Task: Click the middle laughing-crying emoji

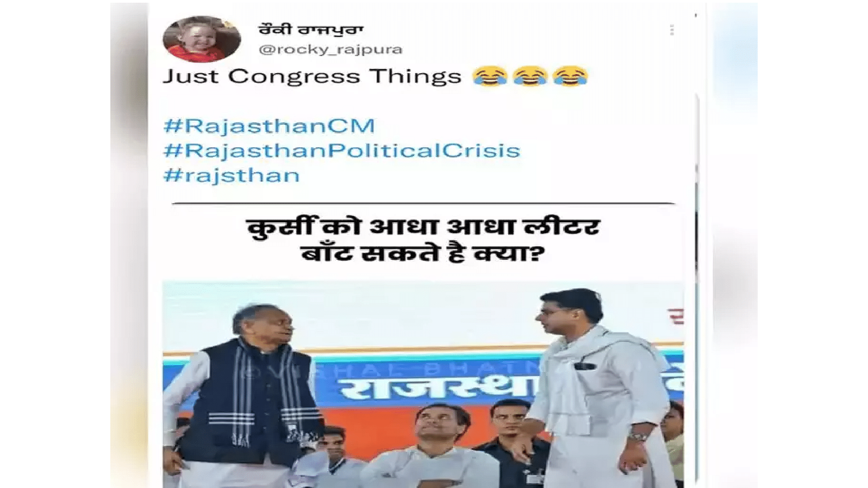Action: tap(530, 76)
